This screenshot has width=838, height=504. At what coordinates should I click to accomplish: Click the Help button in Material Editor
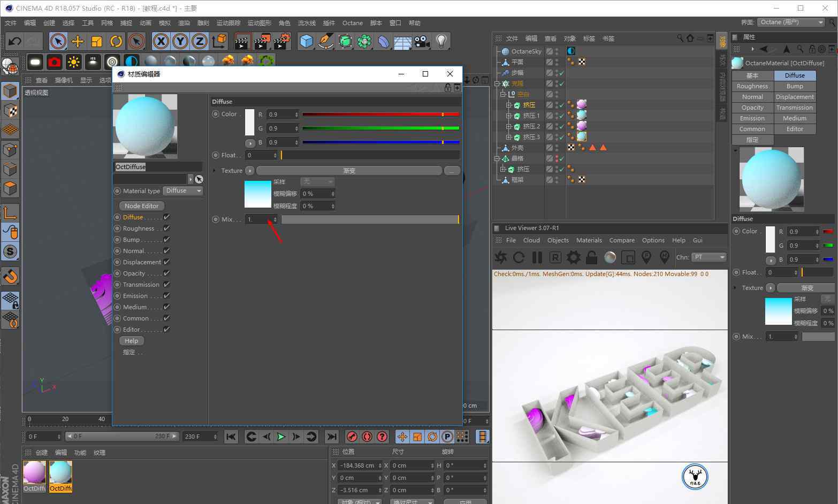132,341
